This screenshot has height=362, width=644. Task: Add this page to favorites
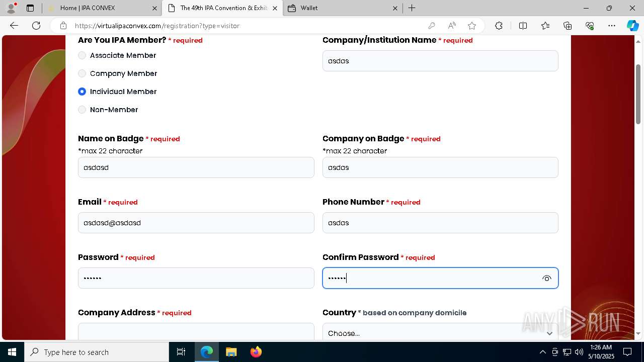pos(472,26)
